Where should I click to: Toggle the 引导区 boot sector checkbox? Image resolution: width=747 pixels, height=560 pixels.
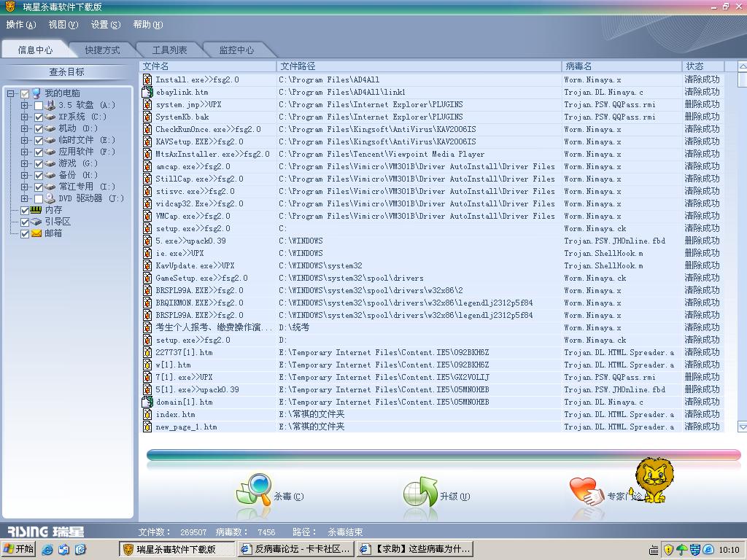pos(25,222)
